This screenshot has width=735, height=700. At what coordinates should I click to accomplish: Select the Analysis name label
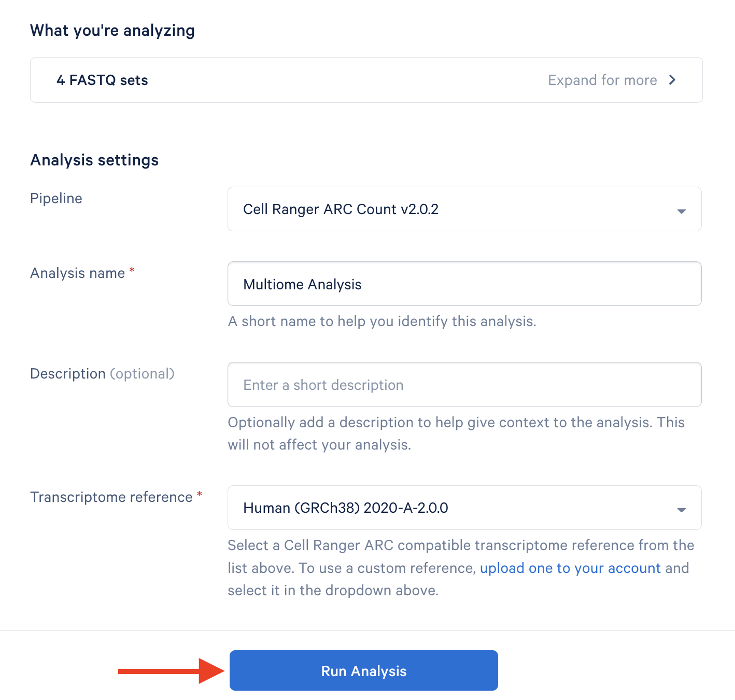(77, 273)
